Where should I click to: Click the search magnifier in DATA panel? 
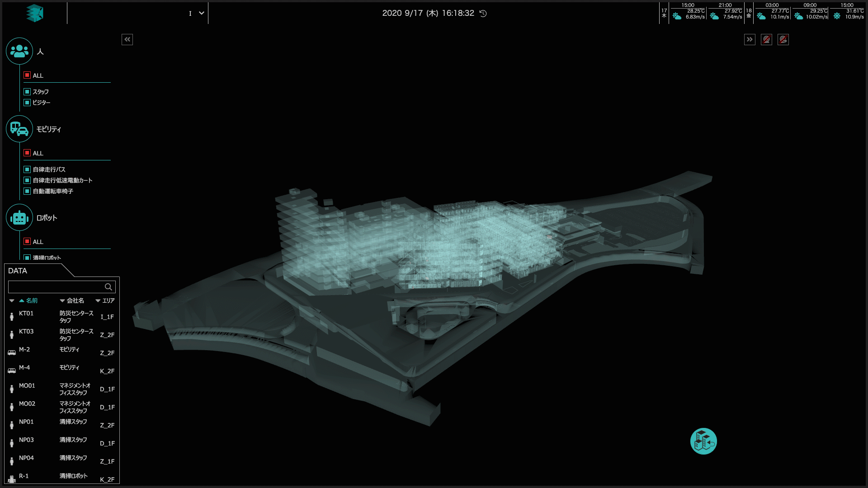tap(108, 287)
